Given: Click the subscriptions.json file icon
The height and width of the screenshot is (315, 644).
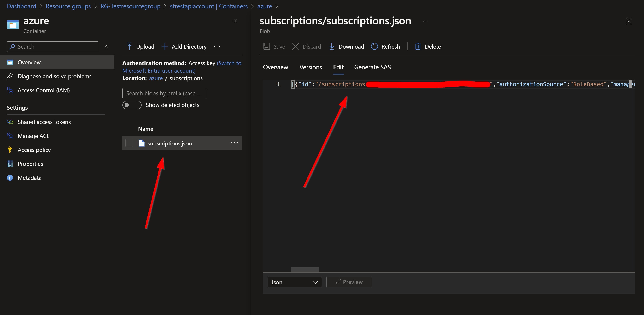Looking at the screenshot, I should point(141,143).
